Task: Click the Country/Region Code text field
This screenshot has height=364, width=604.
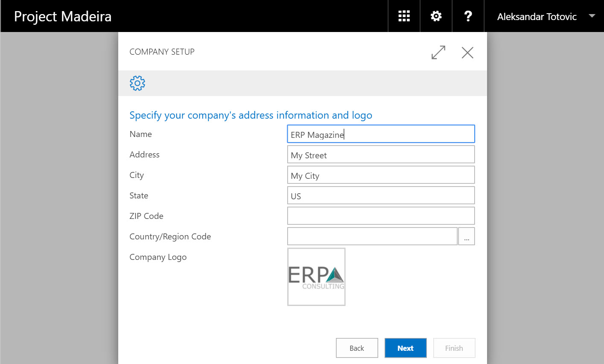Action: (x=372, y=236)
